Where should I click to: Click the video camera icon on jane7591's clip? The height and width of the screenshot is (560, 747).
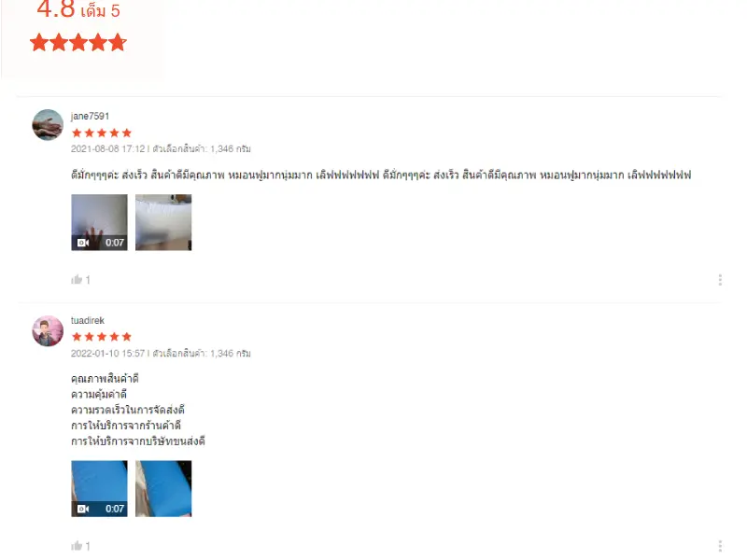point(83,243)
